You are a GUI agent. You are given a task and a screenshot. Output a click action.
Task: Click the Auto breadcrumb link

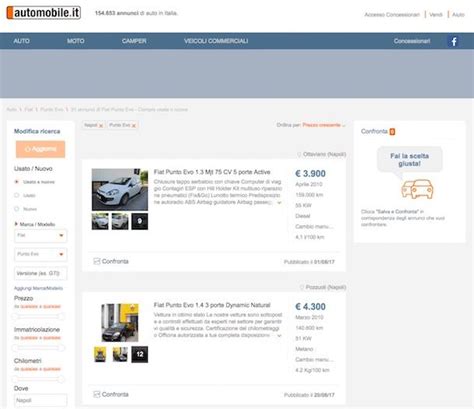pos(12,109)
